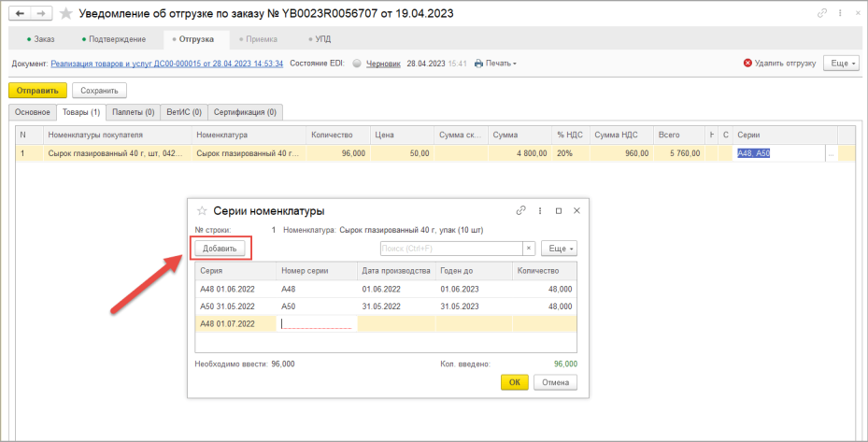Click the Номенклатура column header in goods table
This screenshot has height=442, width=868.
(x=249, y=135)
